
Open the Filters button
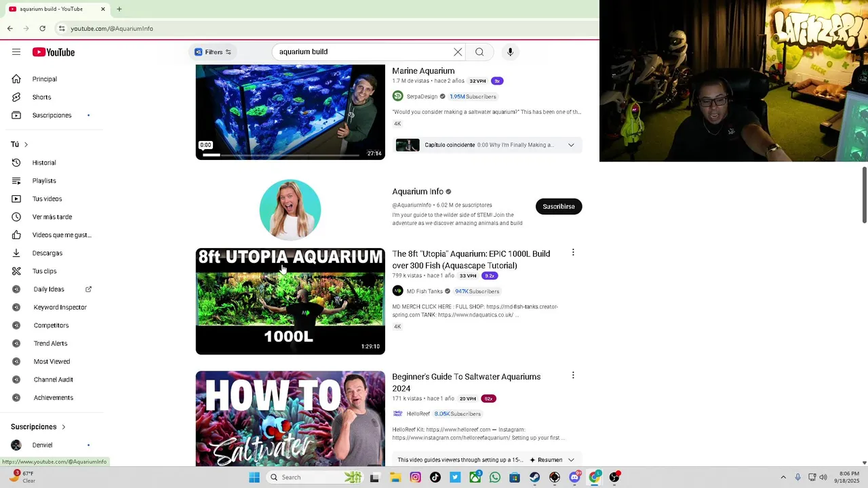pos(213,52)
